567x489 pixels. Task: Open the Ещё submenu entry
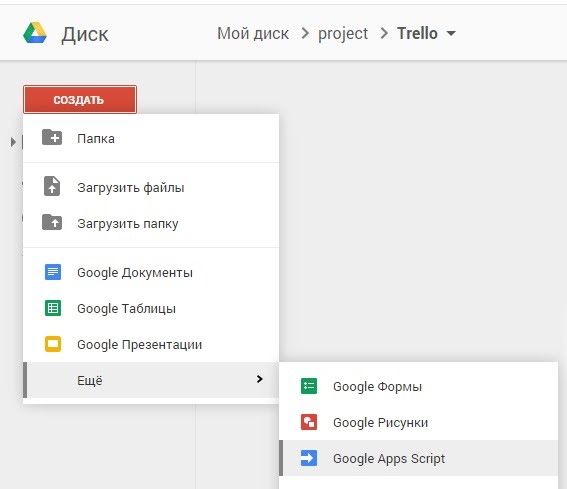coord(151,380)
